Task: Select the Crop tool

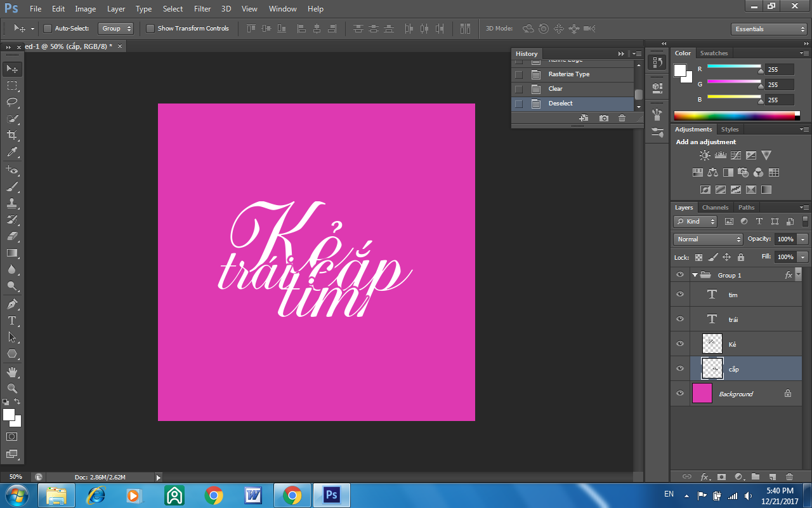Action: 12,135
